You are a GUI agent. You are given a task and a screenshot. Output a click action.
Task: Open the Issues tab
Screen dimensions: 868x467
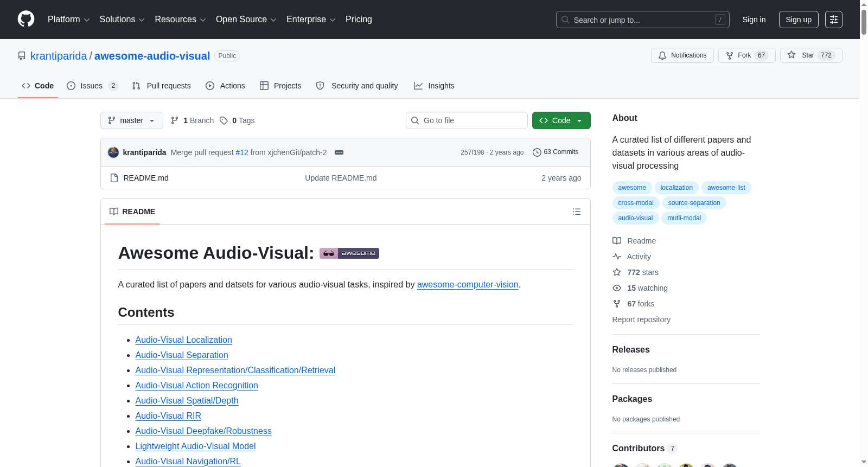(92, 86)
